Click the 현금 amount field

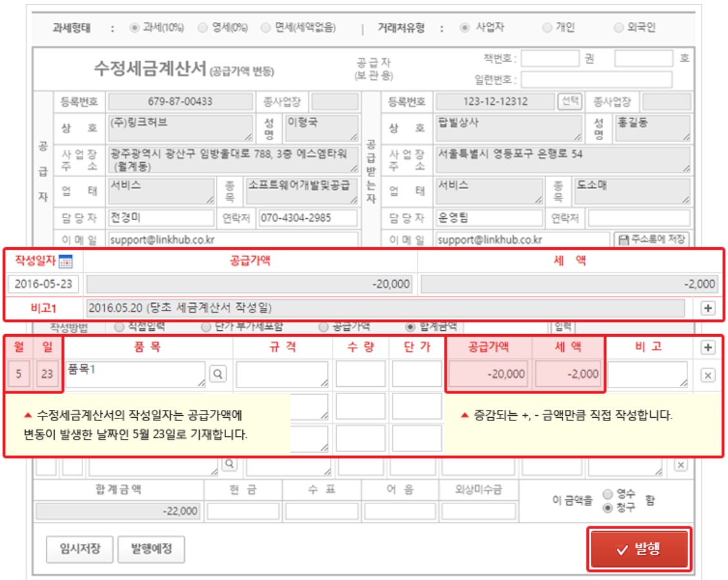(243, 511)
